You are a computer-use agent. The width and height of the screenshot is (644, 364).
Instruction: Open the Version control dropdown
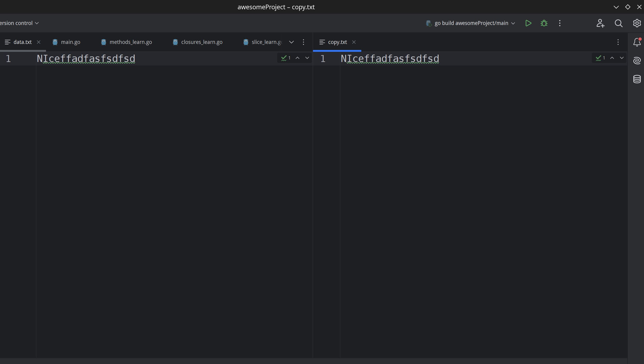(x=19, y=23)
